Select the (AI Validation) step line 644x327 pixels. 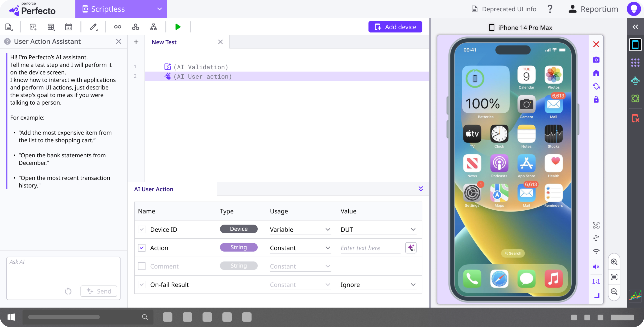pyautogui.click(x=286, y=67)
